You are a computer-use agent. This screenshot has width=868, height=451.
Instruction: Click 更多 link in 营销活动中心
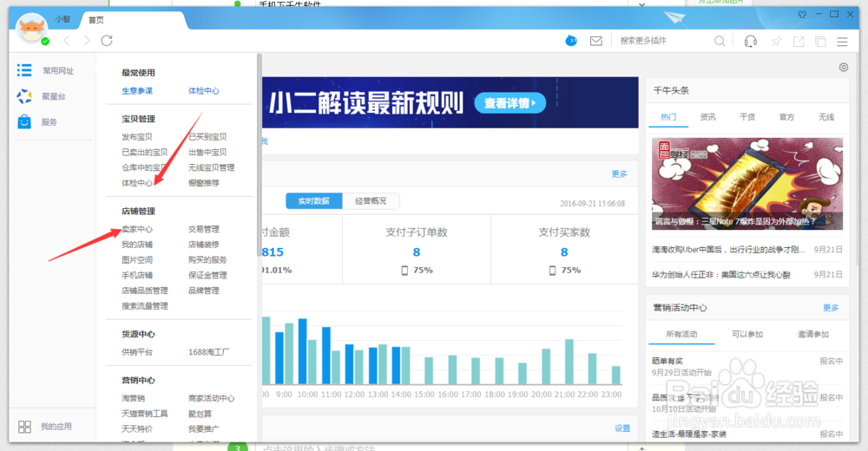point(831,308)
